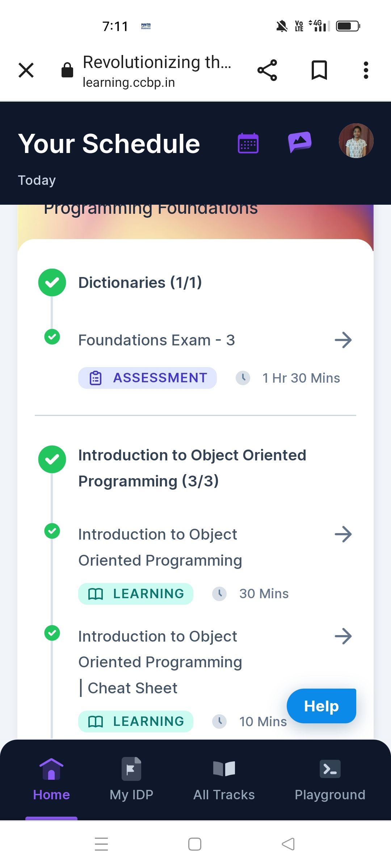Switch to the All Tracks tab

tap(224, 779)
